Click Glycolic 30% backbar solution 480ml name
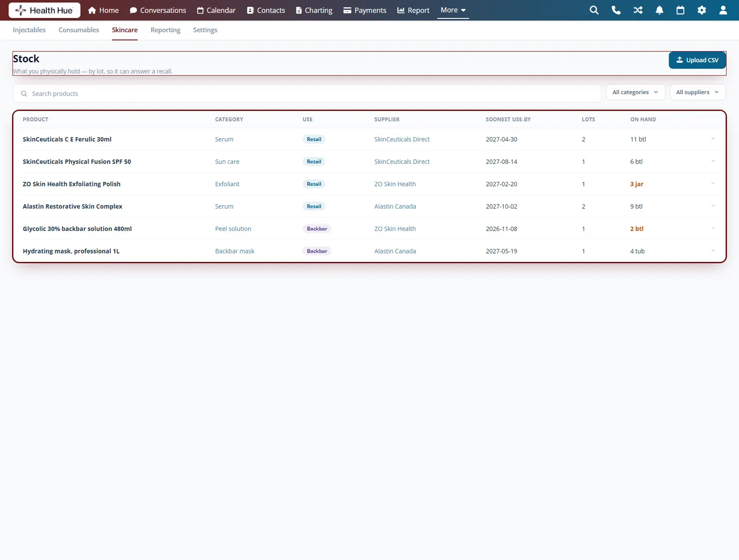This screenshot has height=560, width=739. point(77,229)
